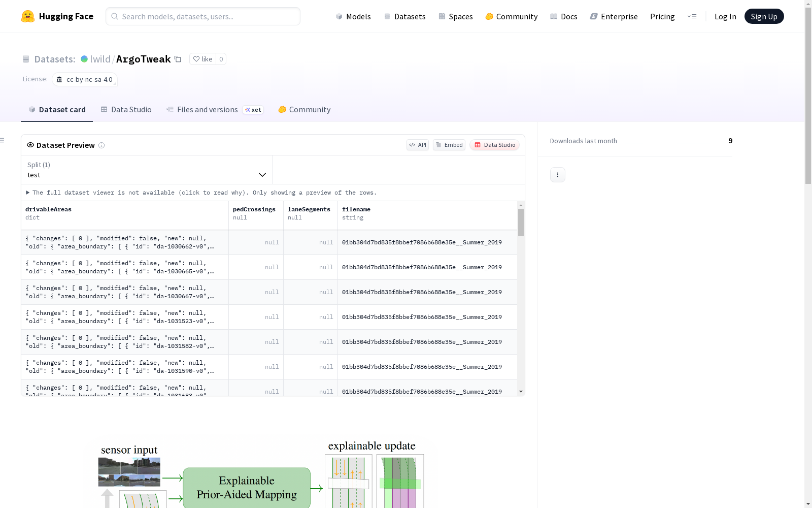
Task: Click the API button in Dataset Preview
Action: 418,145
